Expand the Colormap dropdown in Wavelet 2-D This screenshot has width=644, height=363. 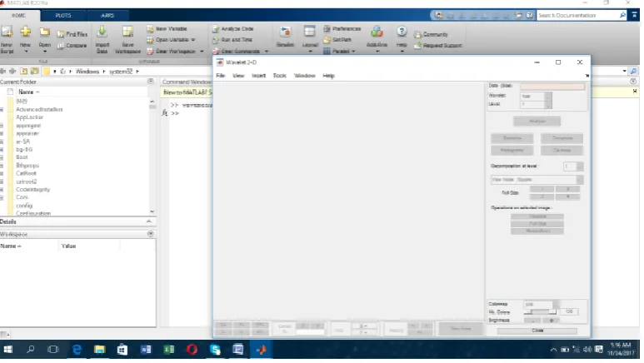coord(557,304)
